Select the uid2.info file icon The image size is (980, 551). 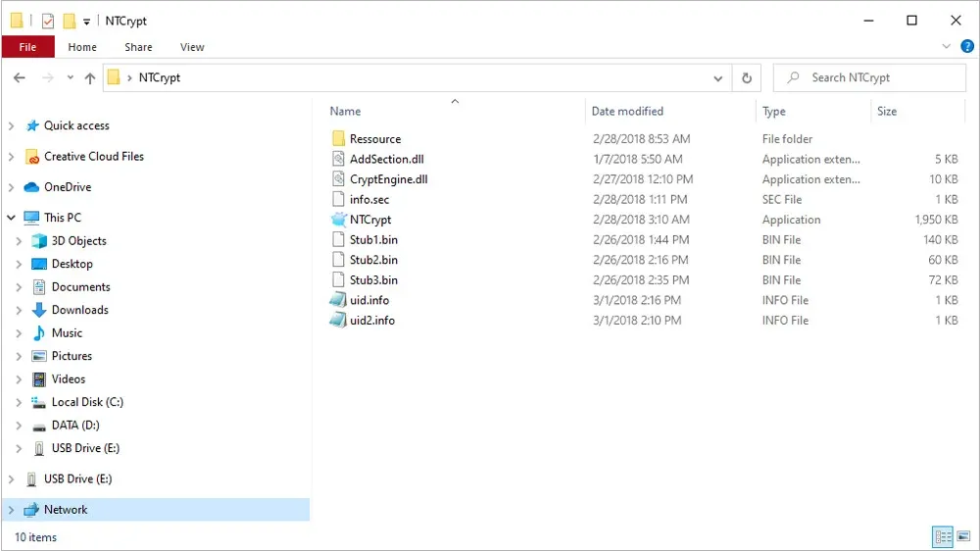pos(338,321)
